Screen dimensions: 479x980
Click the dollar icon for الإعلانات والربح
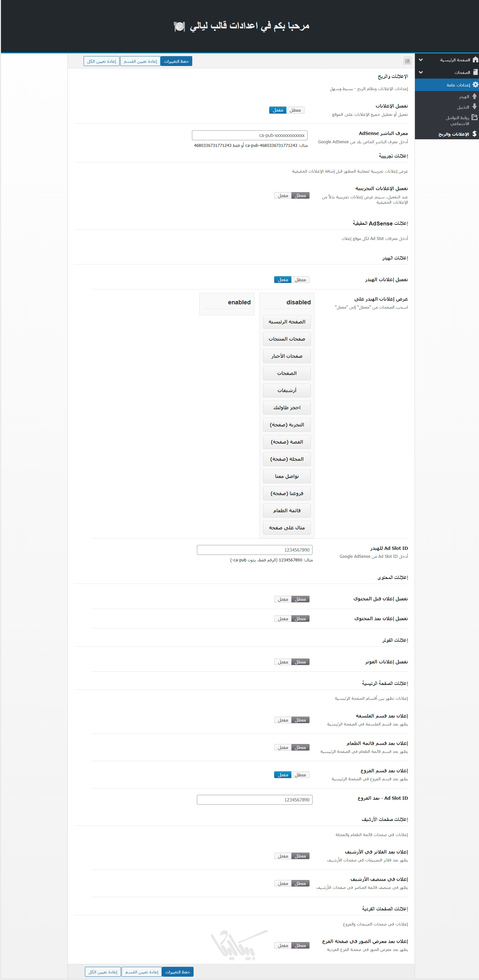click(x=474, y=134)
